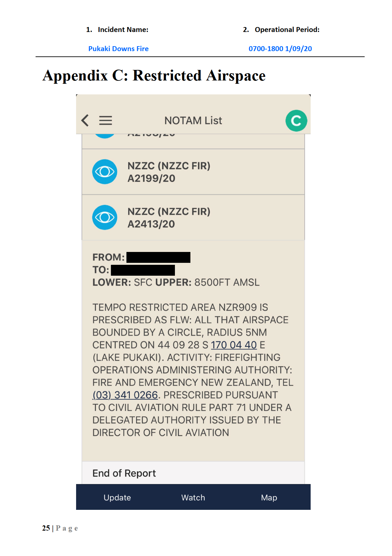Switch to the Update tab
This screenshot has width=392, height=556.
coord(117,497)
